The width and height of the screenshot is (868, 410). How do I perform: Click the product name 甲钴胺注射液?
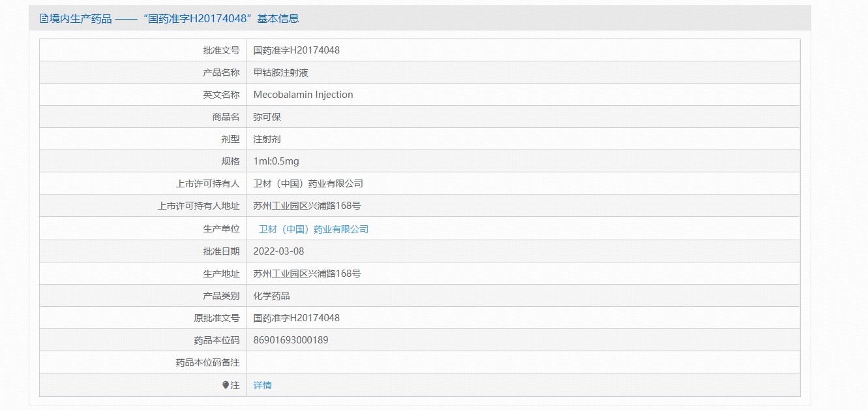click(x=276, y=72)
